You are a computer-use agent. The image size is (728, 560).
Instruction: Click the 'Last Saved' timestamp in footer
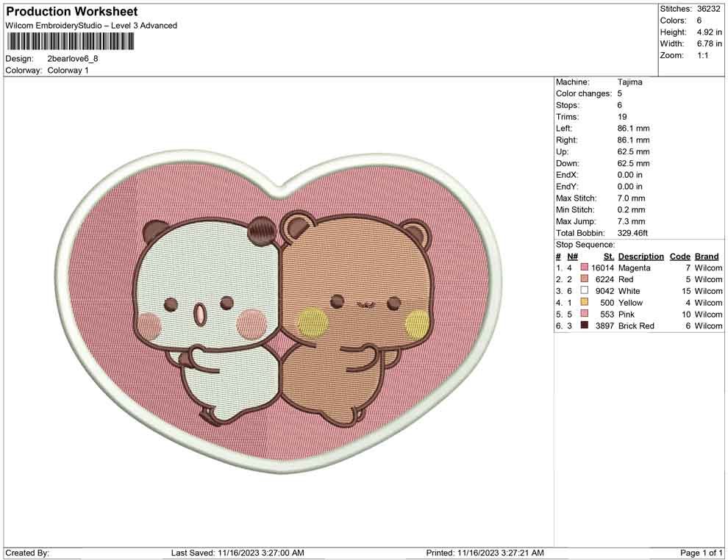[238, 553]
